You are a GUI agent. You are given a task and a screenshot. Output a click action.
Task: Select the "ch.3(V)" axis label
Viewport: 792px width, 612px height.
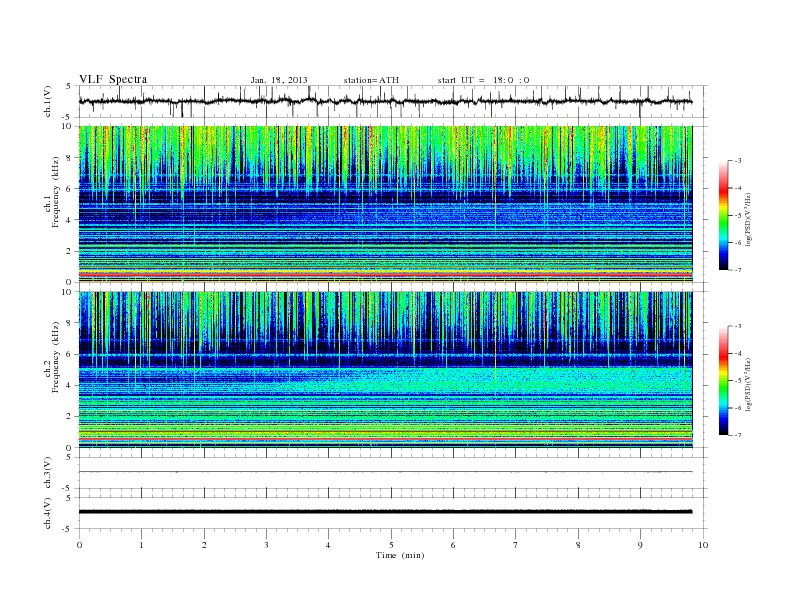tap(47, 473)
